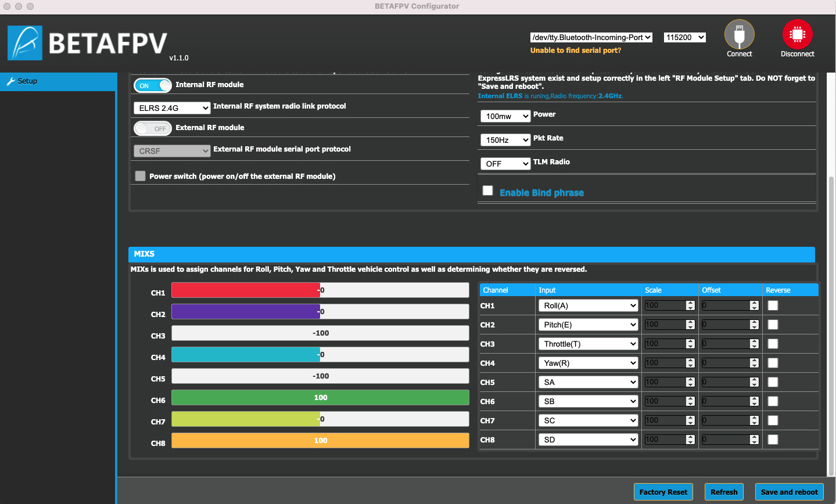
Task: Click the red Disconnect chip icon
Action: 797,34
